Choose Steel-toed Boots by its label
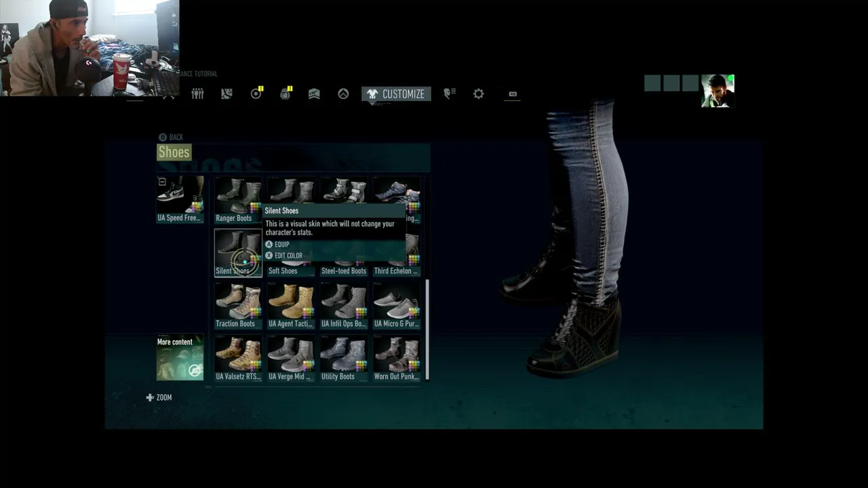Viewport: 868px width, 488px height. point(344,271)
